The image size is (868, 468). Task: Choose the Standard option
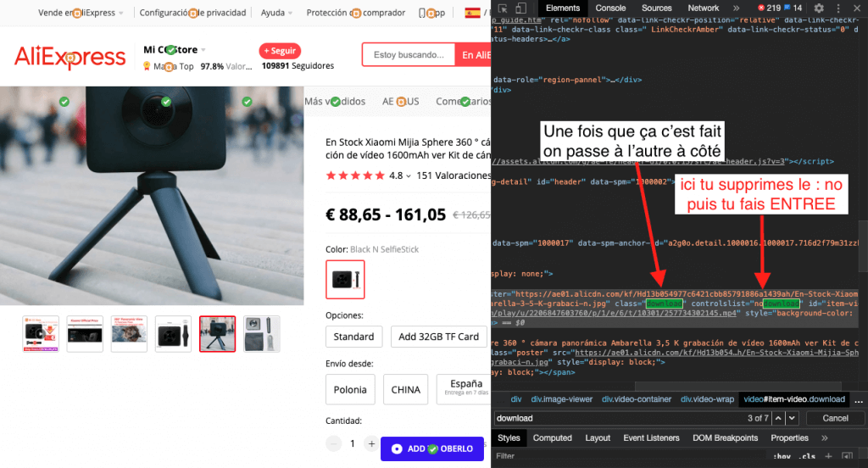[353, 337]
